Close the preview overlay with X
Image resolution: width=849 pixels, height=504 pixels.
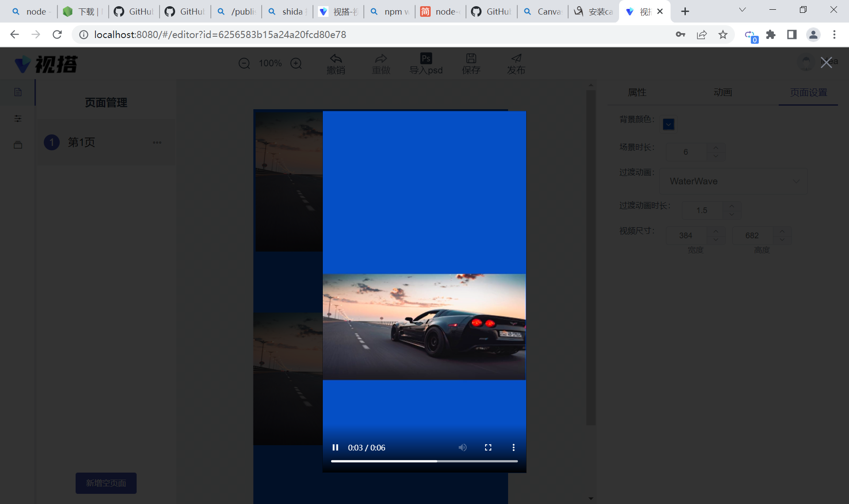tap(826, 62)
